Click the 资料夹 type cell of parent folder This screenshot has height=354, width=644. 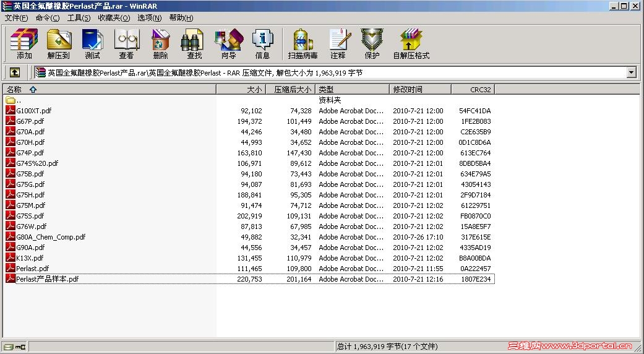[330, 100]
